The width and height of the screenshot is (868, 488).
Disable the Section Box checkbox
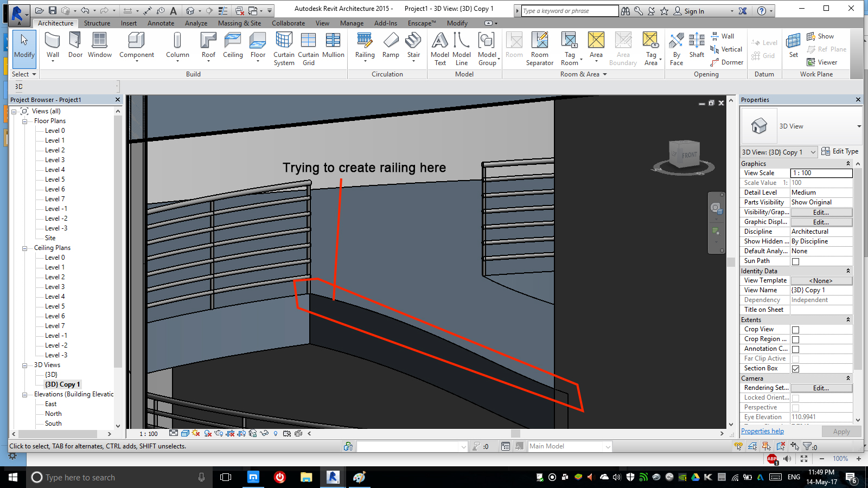tap(795, 368)
